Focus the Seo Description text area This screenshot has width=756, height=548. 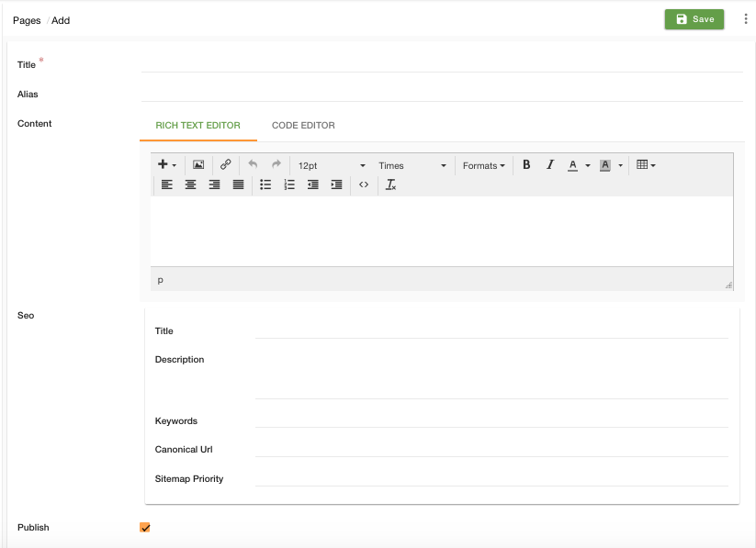(491, 375)
